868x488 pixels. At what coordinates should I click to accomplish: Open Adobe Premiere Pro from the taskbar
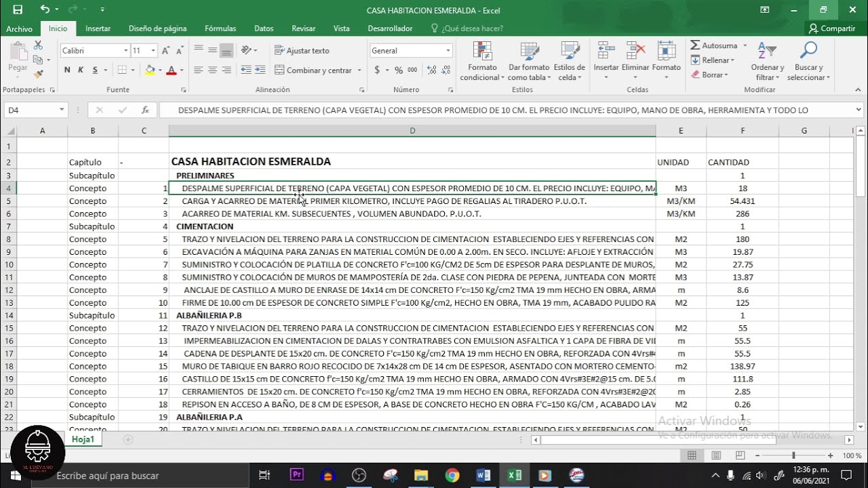click(x=296, y=475)
